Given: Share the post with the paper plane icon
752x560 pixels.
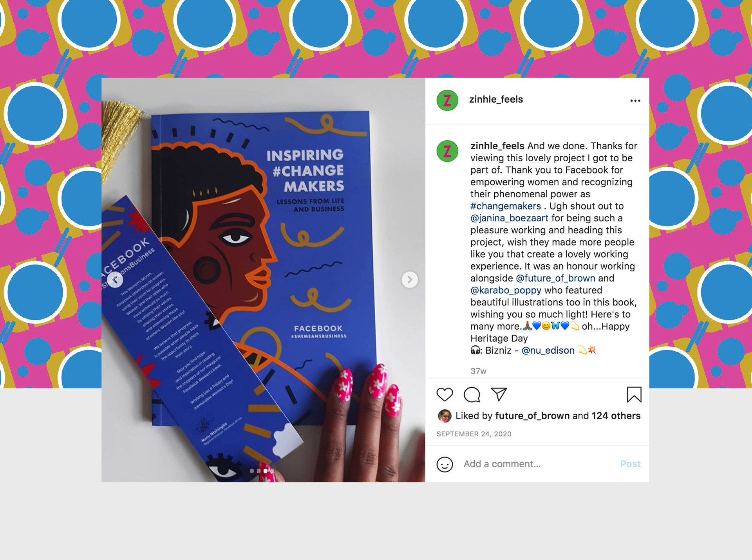Looking at the screenshot, I should pos(499,394).
